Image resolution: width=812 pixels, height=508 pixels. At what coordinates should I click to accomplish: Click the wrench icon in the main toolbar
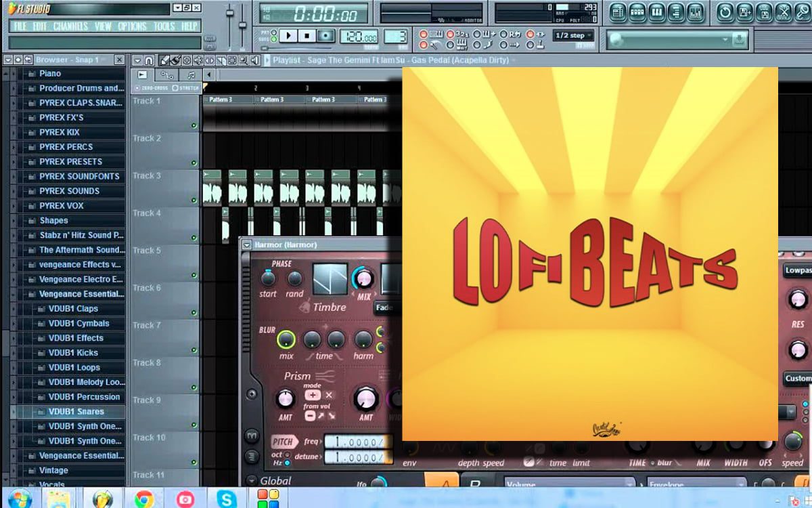(x=803, y=12)
